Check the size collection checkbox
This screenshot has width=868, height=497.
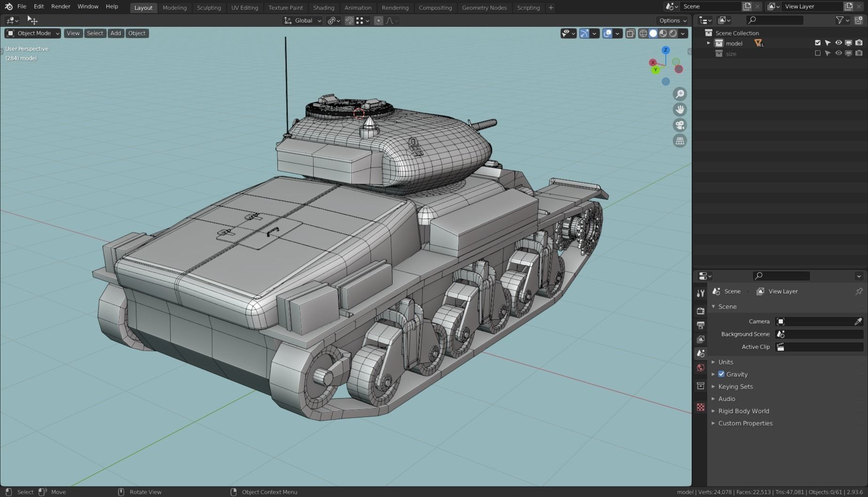[x=818, y=53]
